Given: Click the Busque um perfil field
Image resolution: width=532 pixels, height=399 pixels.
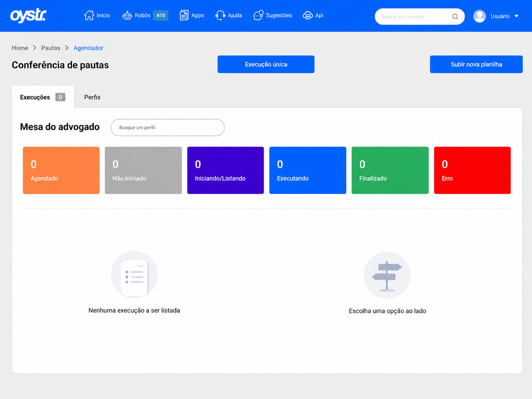Looking at the screenshot, I should pyautogui.click(x=168, y=127).
